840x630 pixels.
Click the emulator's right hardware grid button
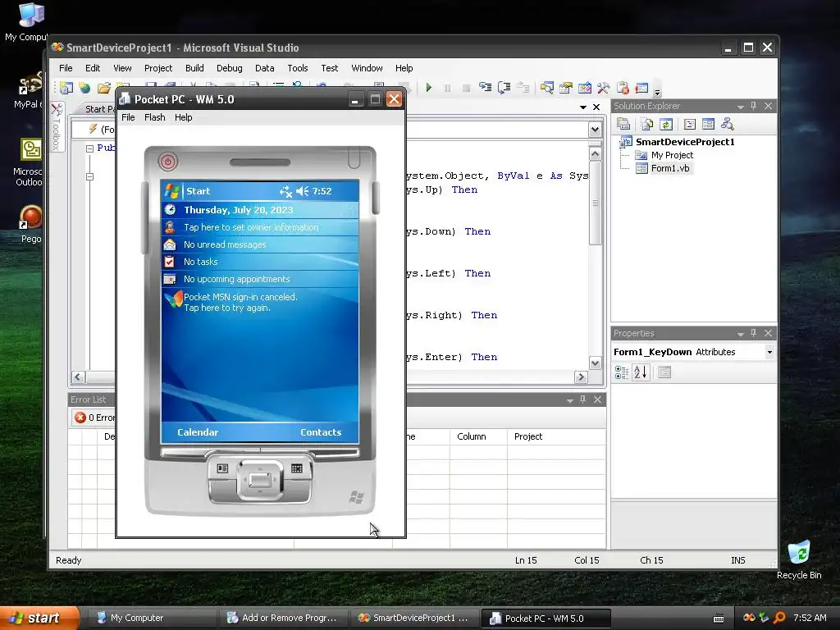tap(296, 468)
